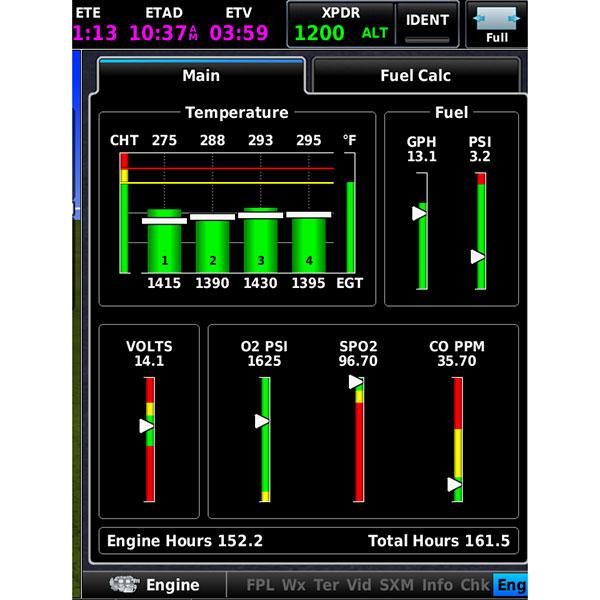Tap EGT reading 1415
600x600 pixels.
point(164,283)
